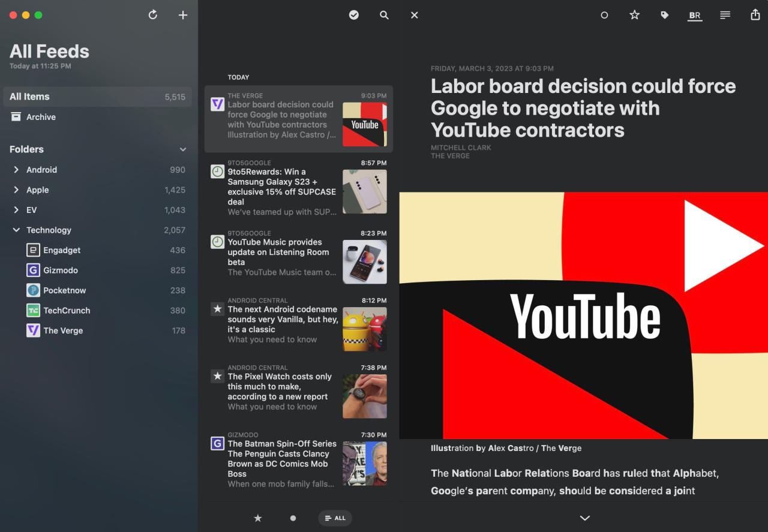
Task: Star the current article in the reader toolbar
Action: pyautogui.click(x=634, y=15)
